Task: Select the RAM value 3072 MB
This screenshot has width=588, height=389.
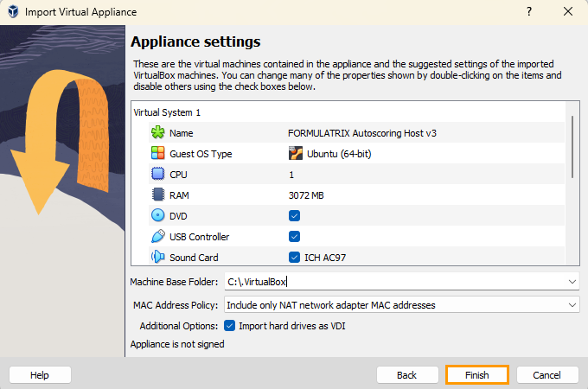Action: (x=306, y=195)
